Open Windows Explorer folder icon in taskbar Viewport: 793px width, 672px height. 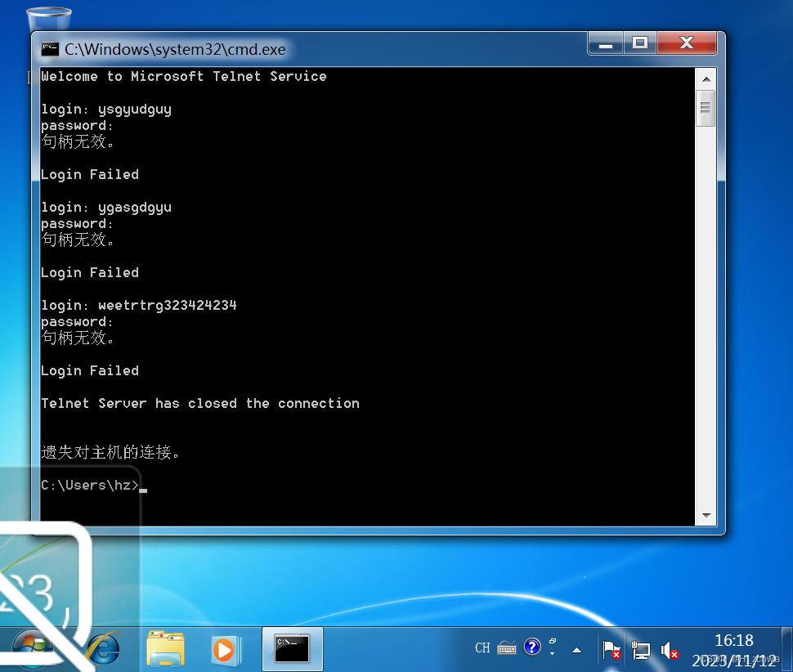pos(165,649)
